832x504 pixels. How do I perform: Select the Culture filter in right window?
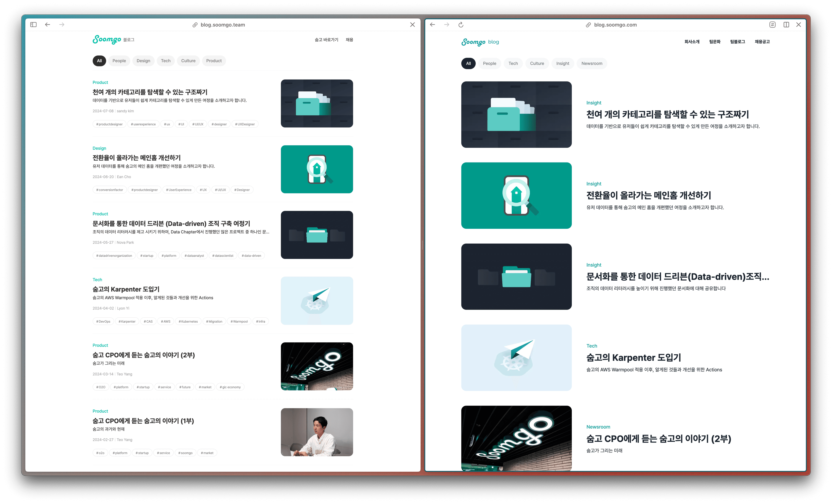pos(537,63)
